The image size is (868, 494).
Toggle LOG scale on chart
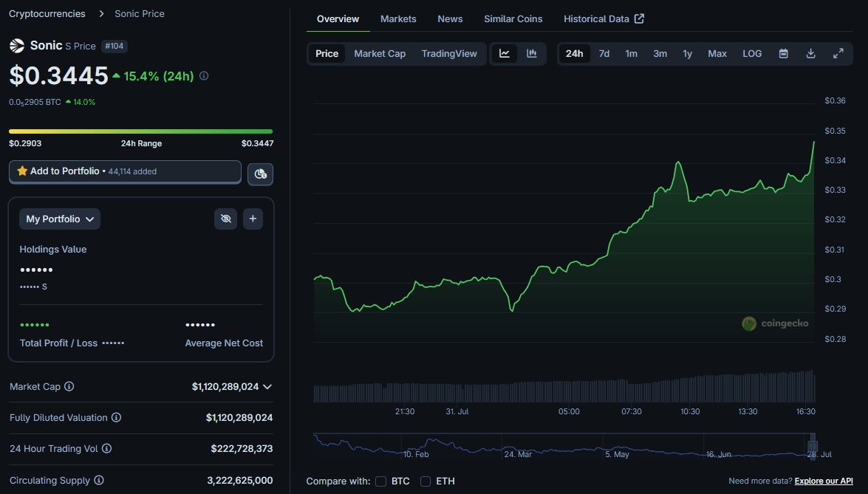pyautogui.click(x=752, y=54)
